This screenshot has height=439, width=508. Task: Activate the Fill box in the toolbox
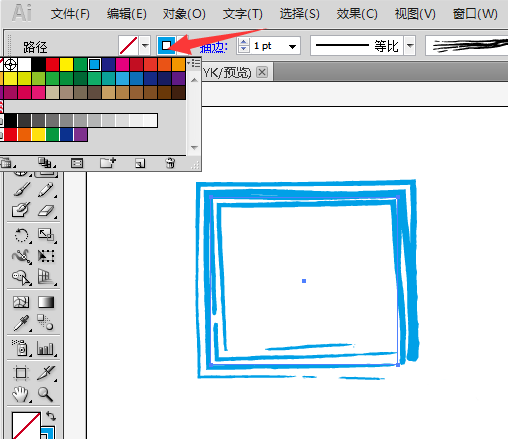(x=26, y=425)
